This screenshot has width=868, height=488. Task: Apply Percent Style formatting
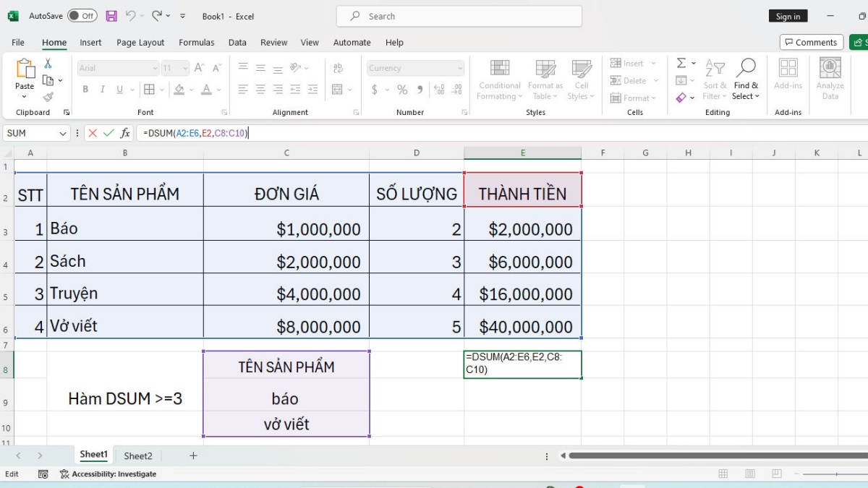point(401,90)
